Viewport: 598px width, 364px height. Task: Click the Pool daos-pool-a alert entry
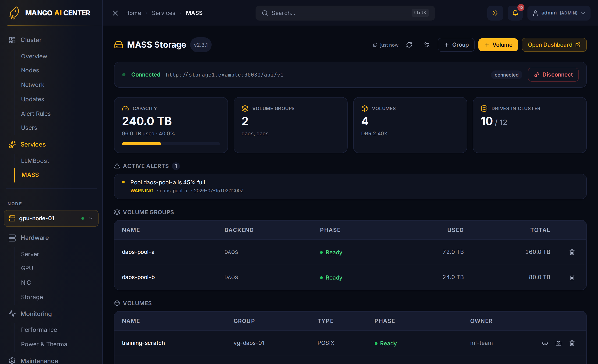click(350, 186)
